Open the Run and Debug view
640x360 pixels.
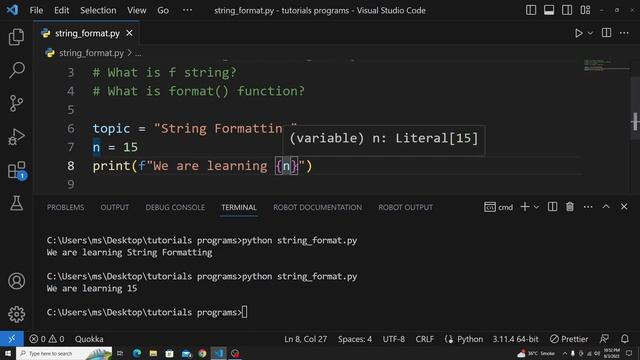tap(16, 137)
